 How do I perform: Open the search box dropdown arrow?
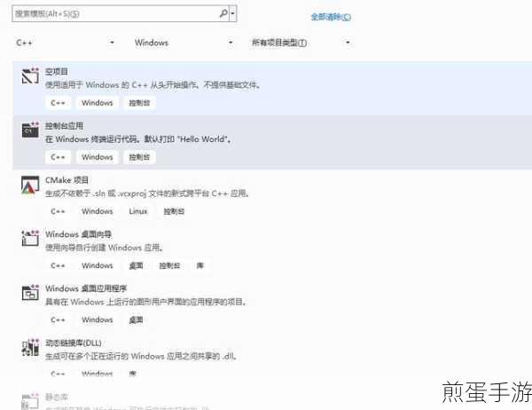click(x=232, y=13)
